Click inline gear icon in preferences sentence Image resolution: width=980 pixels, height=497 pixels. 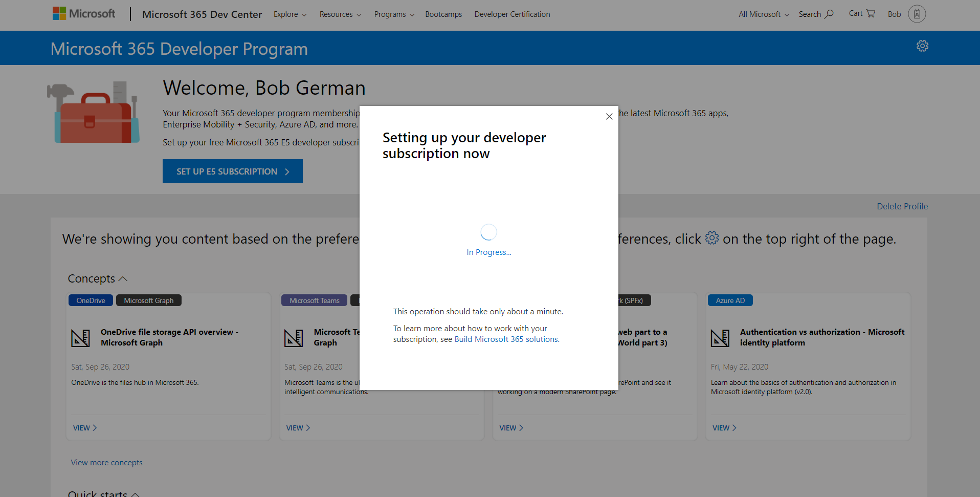point(712,238)
